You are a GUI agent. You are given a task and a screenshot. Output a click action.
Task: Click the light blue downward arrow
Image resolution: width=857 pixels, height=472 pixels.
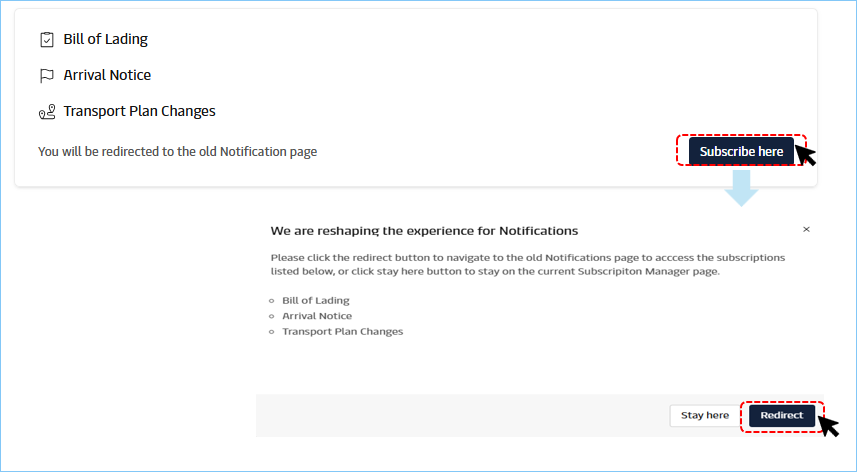coord(741,188)
